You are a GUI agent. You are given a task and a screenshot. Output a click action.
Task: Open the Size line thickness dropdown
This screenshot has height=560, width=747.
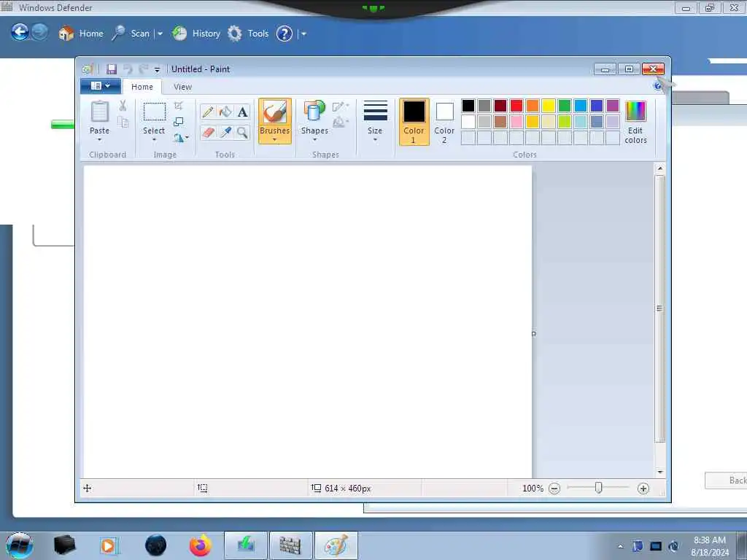click(x=376, y=122)
